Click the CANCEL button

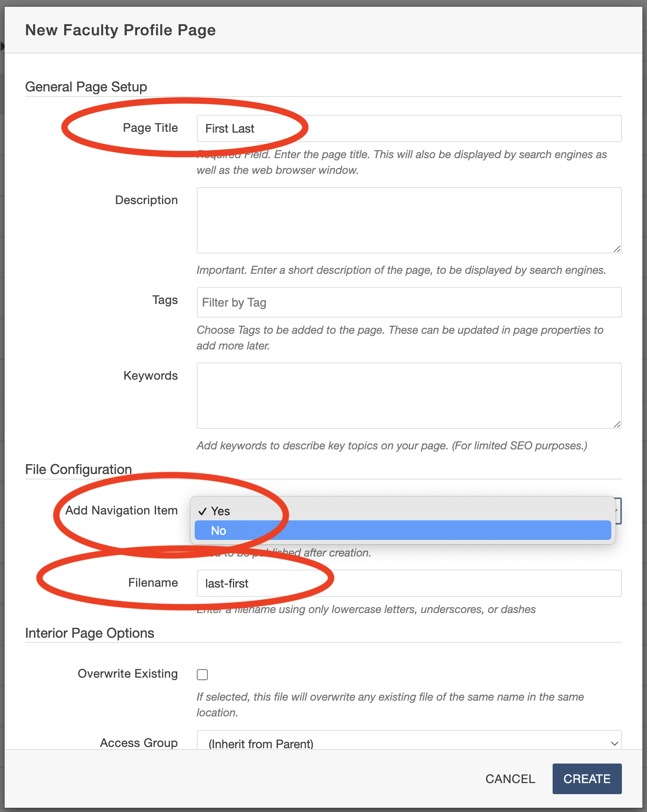pos(510,778)
